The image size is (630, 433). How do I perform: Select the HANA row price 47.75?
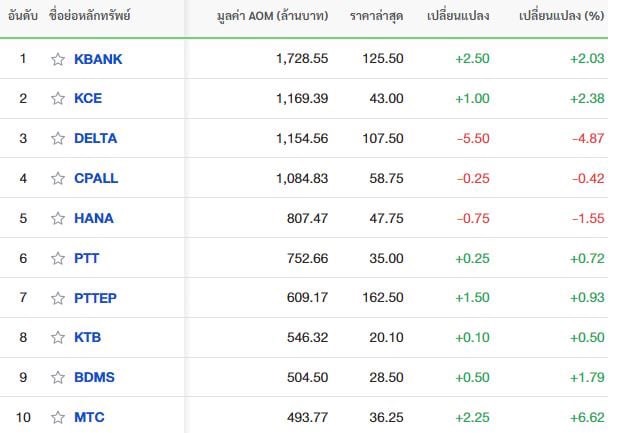coord(386,218)
